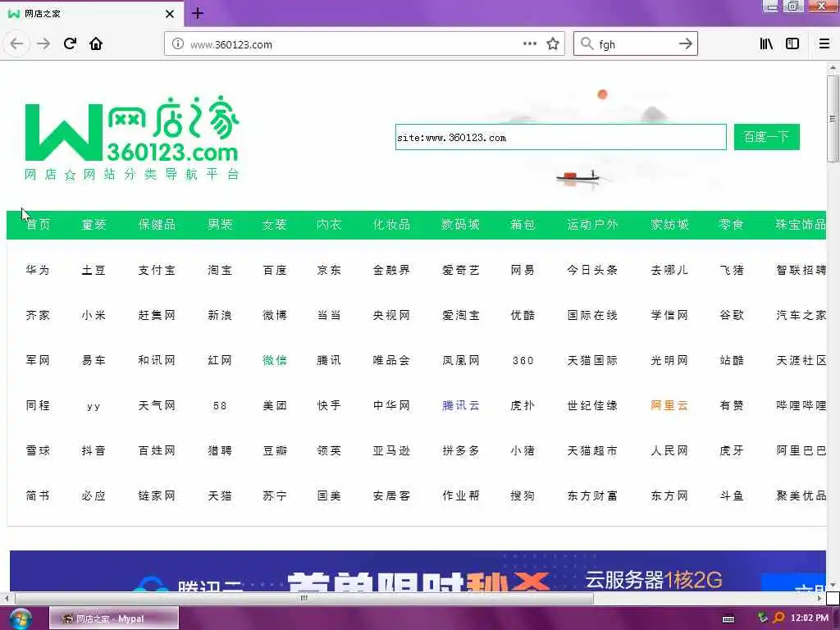840x630 pixels.
Task: Visit the 小米 link
Action: pyautogui.click(x=94, y=315)
